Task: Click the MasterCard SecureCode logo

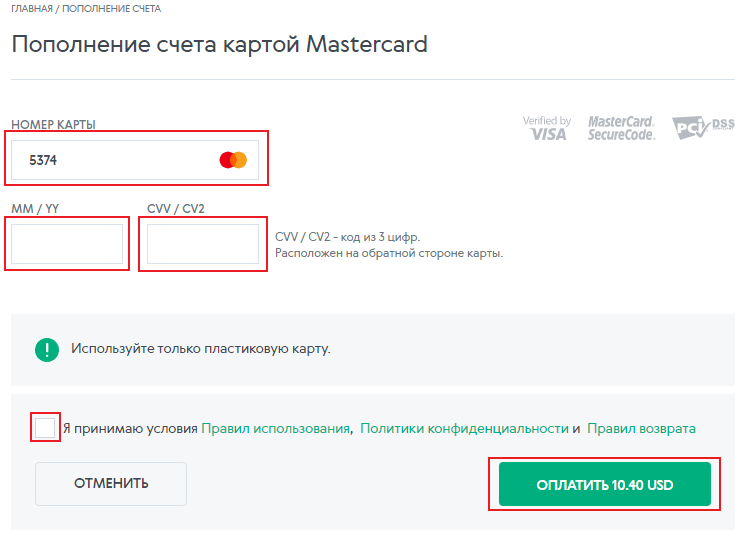Action: click(x=621, y=128)
